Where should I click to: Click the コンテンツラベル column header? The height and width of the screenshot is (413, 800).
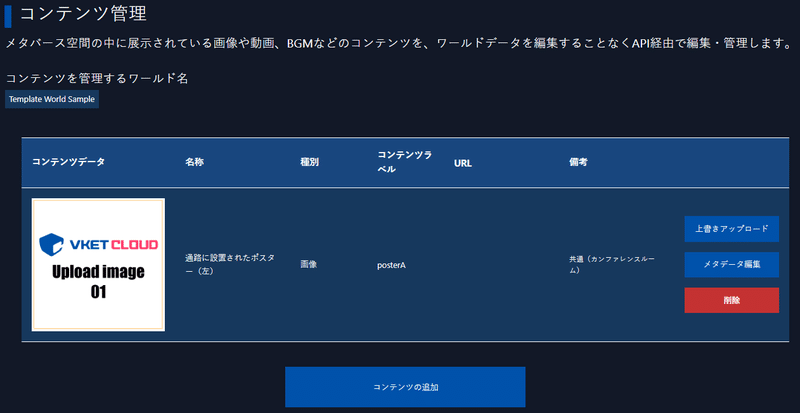coord(405,162)
